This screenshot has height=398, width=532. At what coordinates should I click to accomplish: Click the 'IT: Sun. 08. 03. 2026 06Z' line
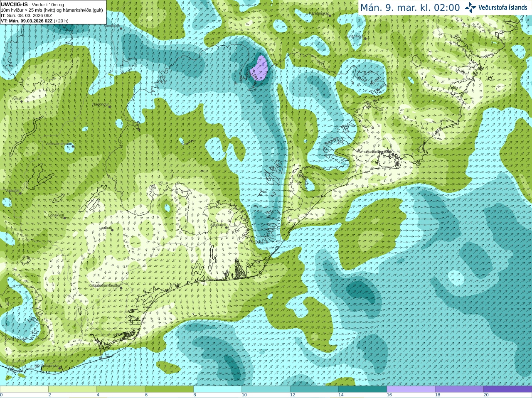tap(26, 15)
